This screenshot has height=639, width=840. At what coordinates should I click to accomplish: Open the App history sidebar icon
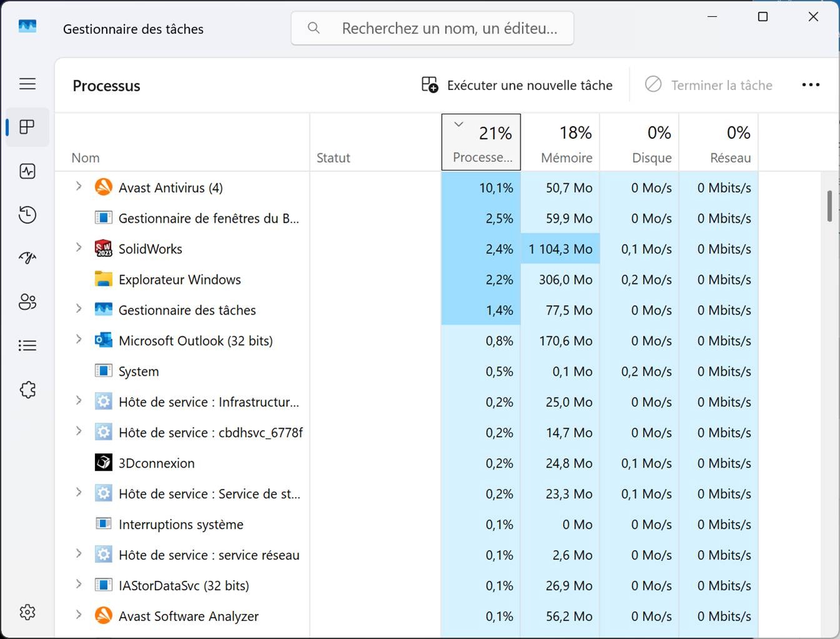[27, 214]
